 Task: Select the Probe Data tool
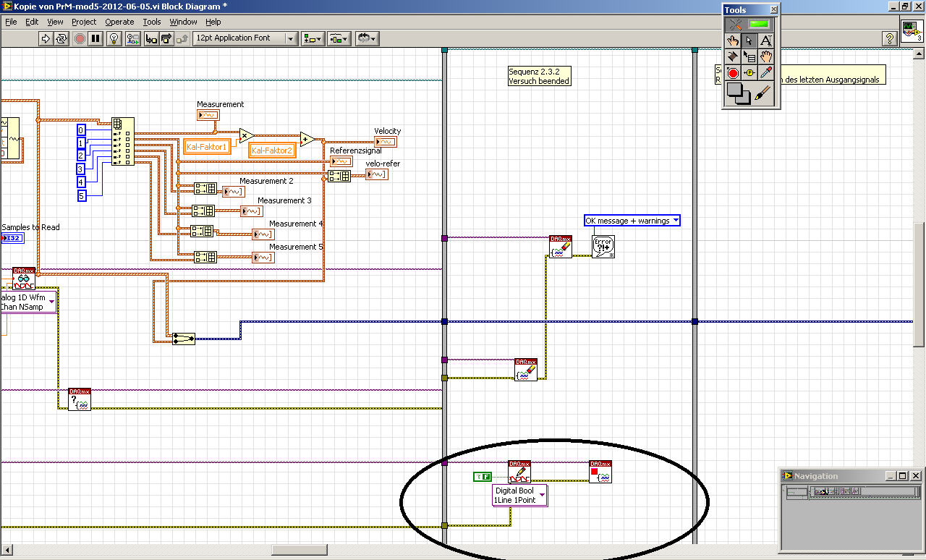750,72
